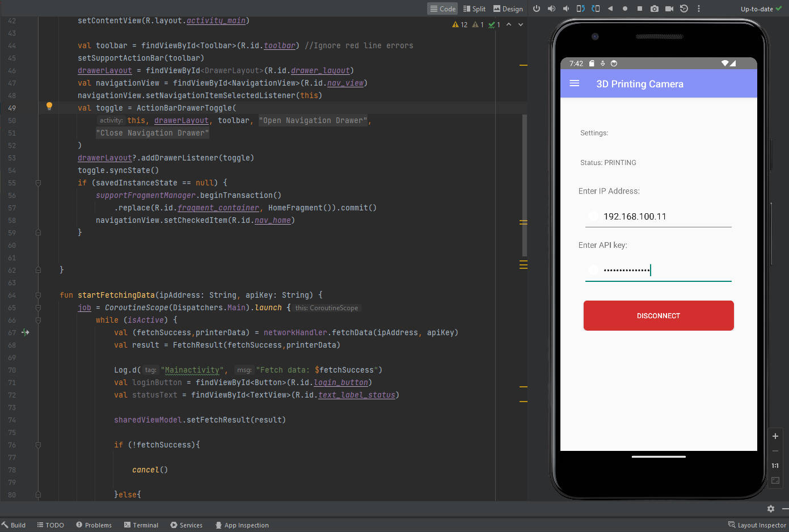This screenshot has width=789, height=532.
Task: Click the login_button resource reference
Action: (x=341, y=382)
